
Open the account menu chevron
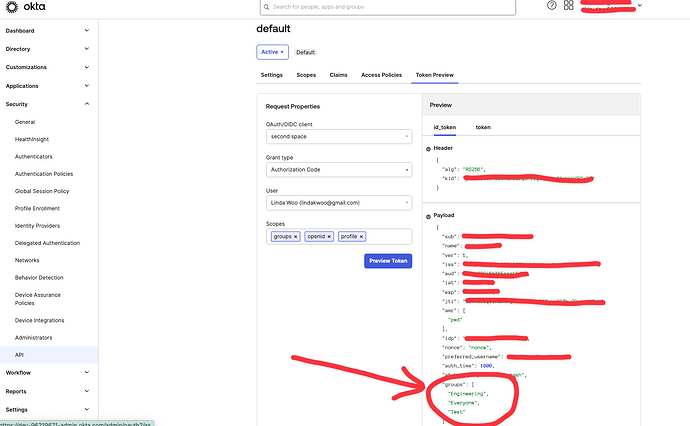click(x=640, y=5)
